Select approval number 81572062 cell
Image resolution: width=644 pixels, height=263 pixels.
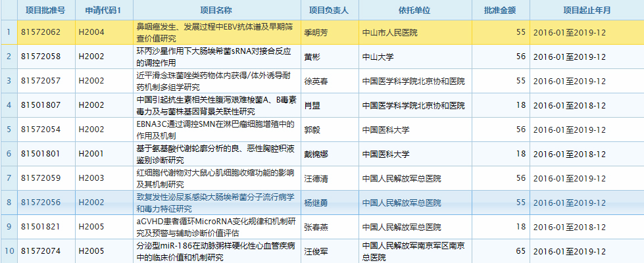(41, 32)
